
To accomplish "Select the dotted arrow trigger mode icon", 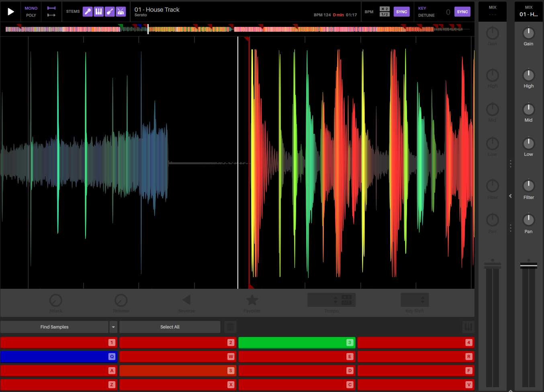I will pyautogui.click(x=51, y=15).
